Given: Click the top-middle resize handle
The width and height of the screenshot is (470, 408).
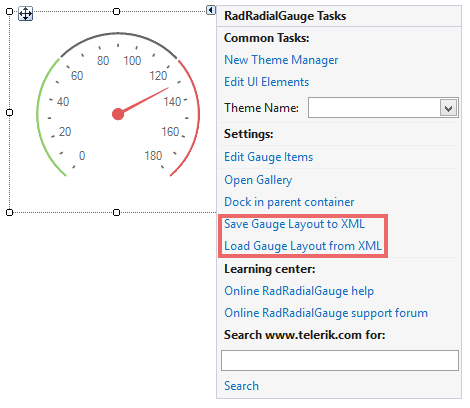Looking at the screenshot, I should click(x=116, y=12).
